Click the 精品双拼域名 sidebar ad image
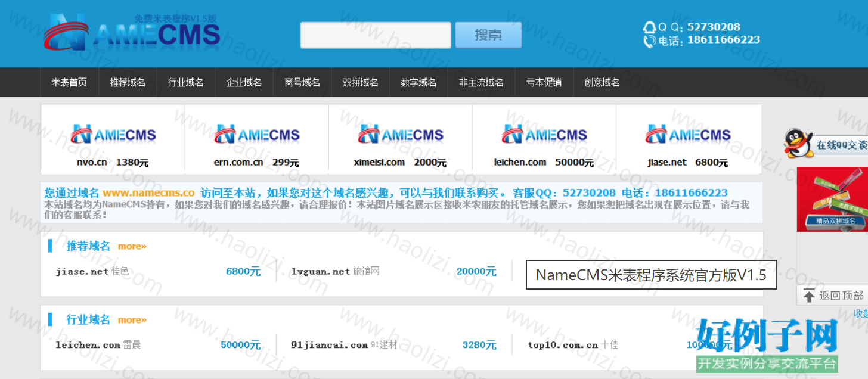 (x=832, y=199)
